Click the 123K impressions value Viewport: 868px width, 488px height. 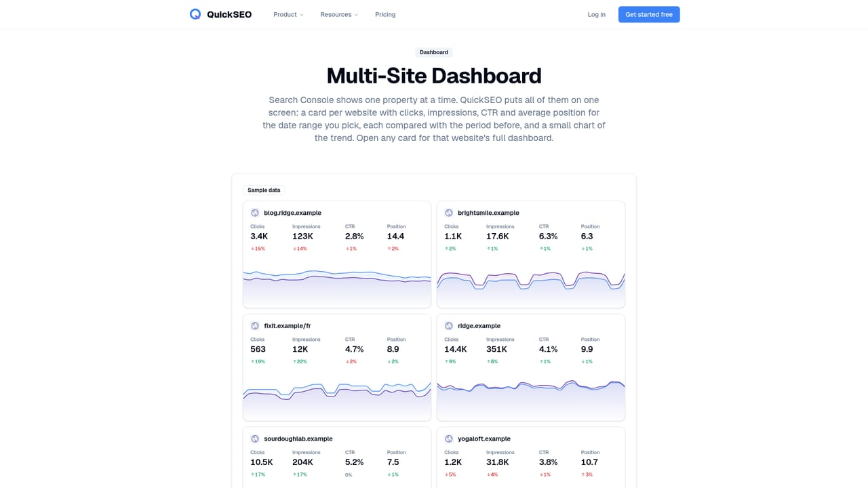pyautogui.click(x=302, y=237)
